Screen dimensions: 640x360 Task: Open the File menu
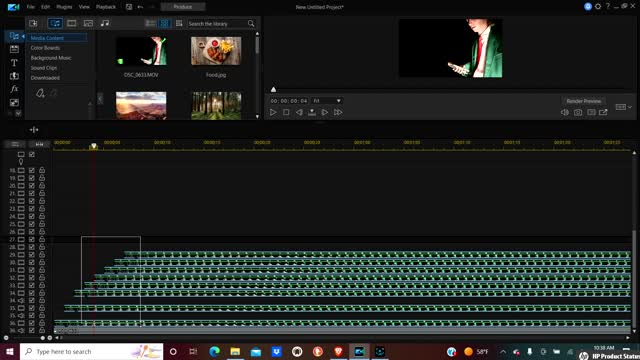tap(31, 7)
